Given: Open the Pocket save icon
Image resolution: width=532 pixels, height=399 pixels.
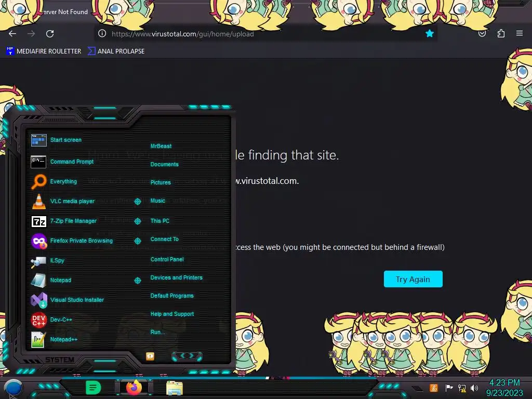Looking at the screenshot, I should pos(482,34).
